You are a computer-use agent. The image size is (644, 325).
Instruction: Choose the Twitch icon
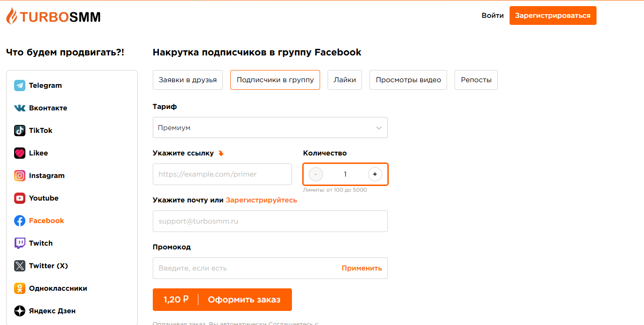pos(20,243)
